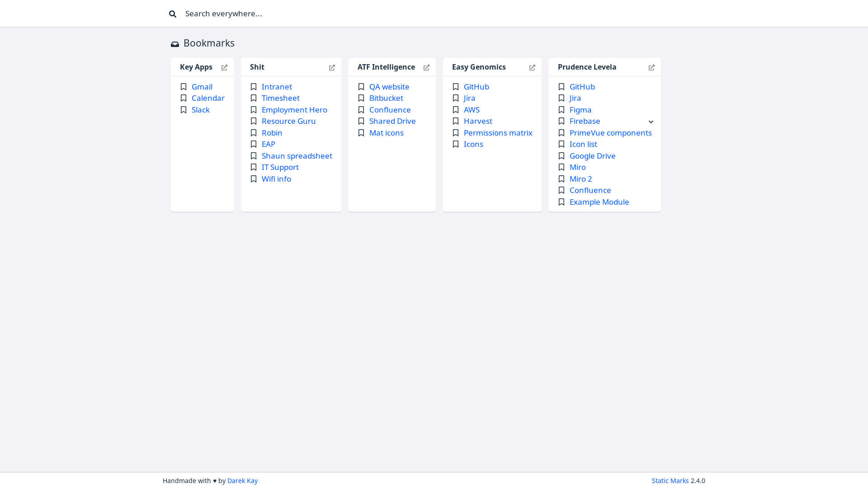Open the Resource Guru link

coord(288,121)
